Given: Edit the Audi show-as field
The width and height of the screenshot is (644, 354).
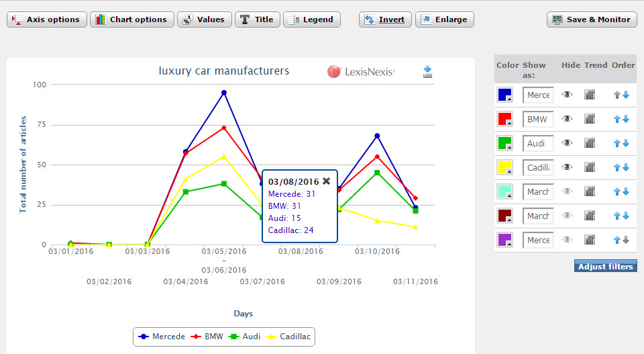Looking at the screenshot, I should coord(538,144).
